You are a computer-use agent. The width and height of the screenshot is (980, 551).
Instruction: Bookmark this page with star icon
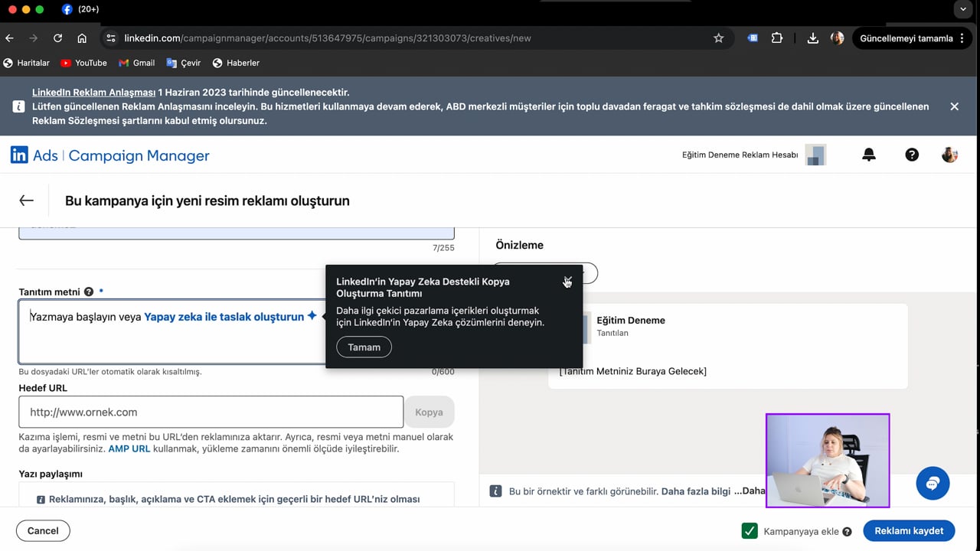(718, 38)
